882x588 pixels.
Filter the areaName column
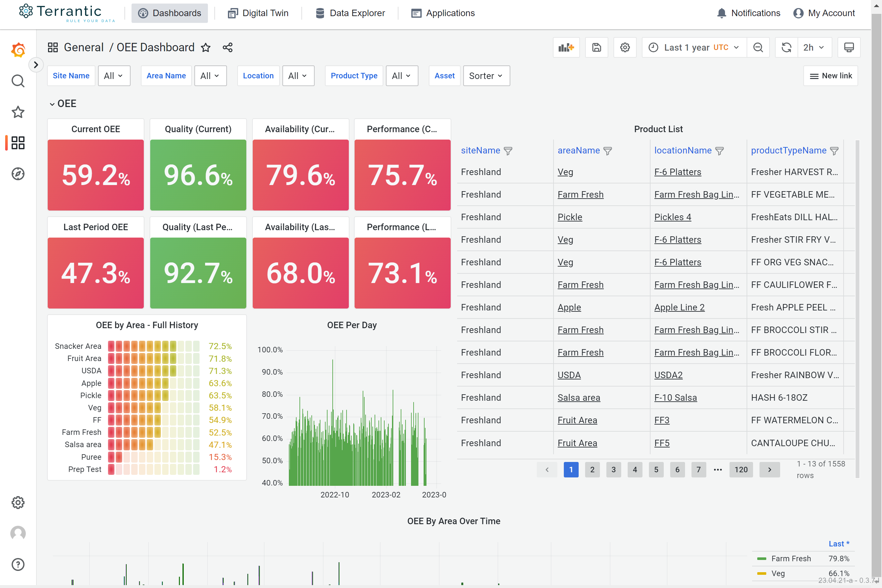pyautogui.click(x=607, y=151)
